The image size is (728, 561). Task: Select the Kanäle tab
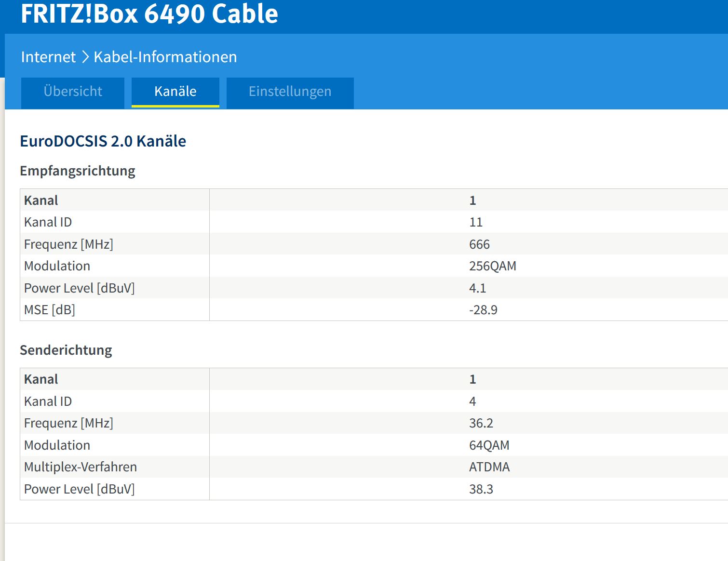click(175, 92)
